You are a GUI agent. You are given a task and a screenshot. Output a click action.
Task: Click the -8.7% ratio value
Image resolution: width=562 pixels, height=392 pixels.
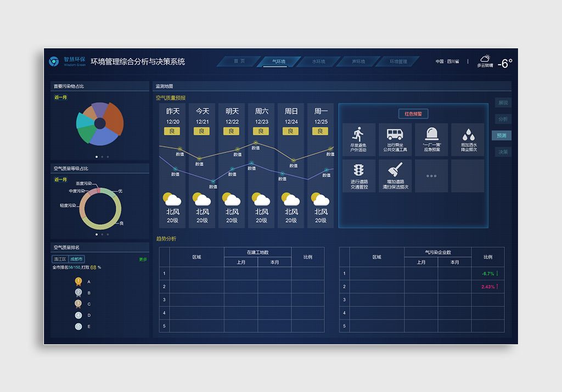coord(488,274)
